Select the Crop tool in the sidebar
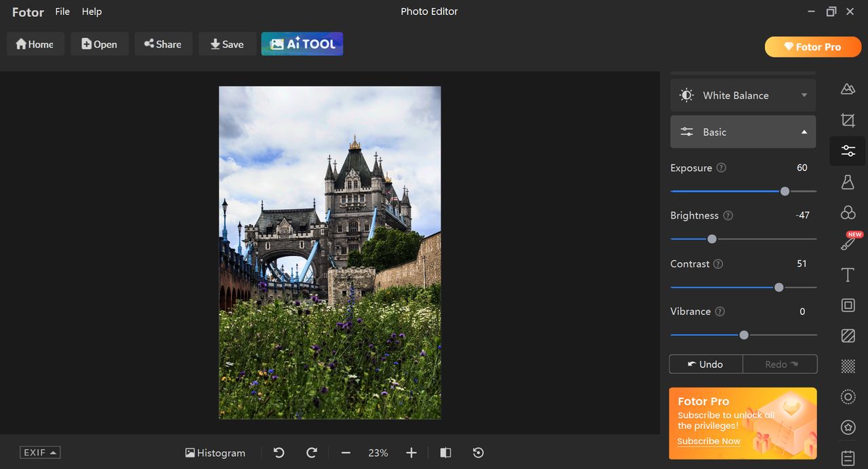Viewport: 868px width, 469px height. (x=848, y=120)
